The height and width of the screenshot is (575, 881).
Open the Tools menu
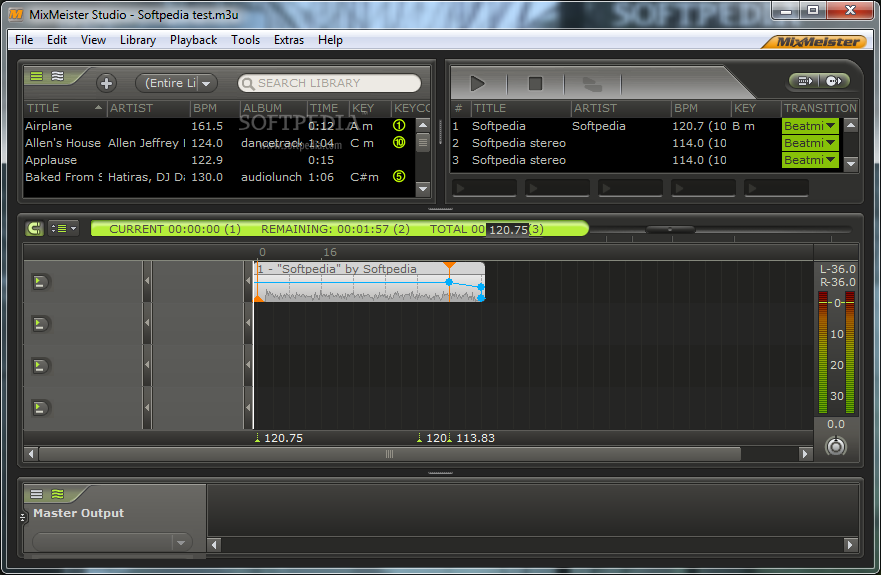pos(246,40)
